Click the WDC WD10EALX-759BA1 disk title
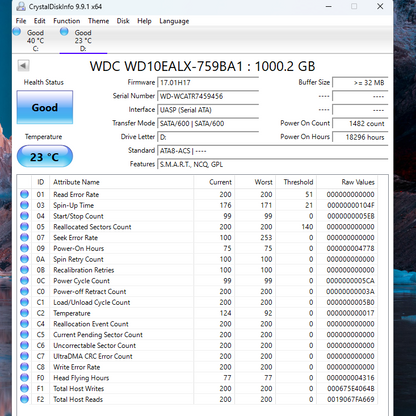This screenshot has width=416, height=416. coord(202,66)
